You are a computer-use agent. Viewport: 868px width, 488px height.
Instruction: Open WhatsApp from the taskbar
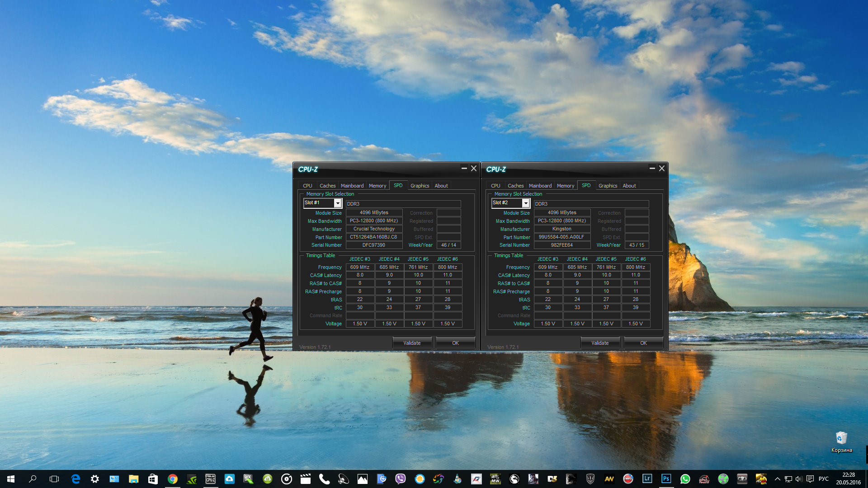(x=685, y=479)
